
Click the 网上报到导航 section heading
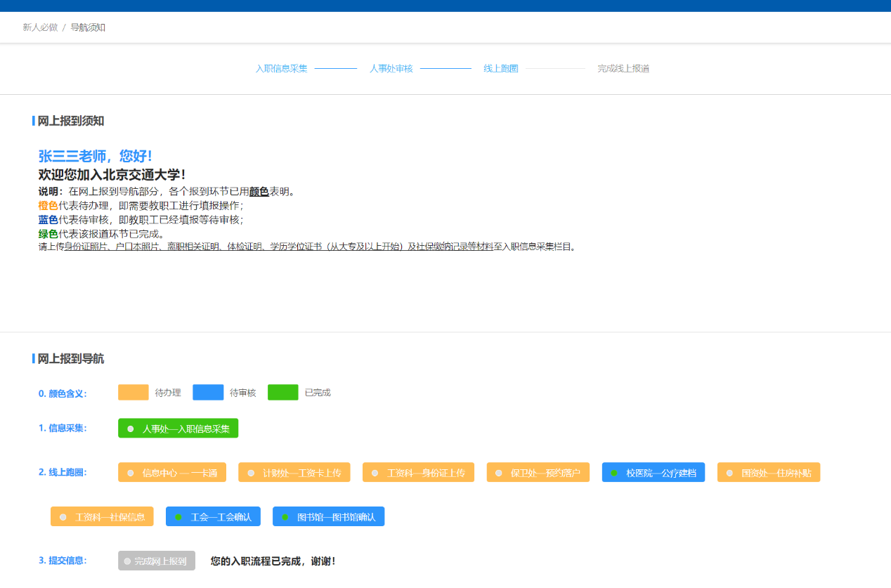[x=71, y=358]
